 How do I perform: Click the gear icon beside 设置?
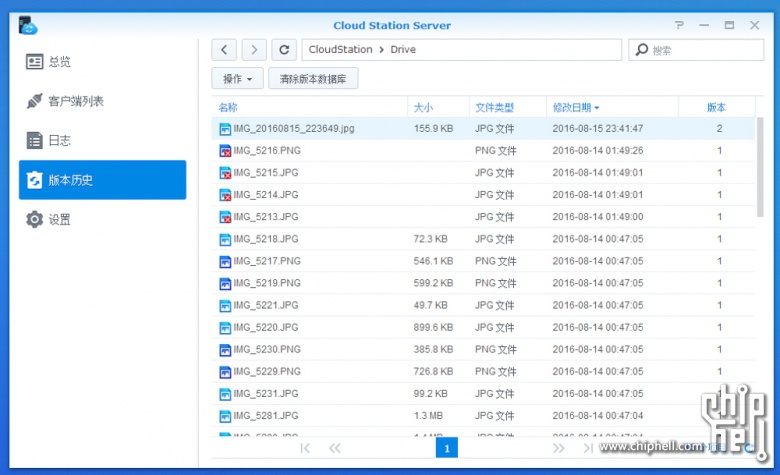coord(34,219)
